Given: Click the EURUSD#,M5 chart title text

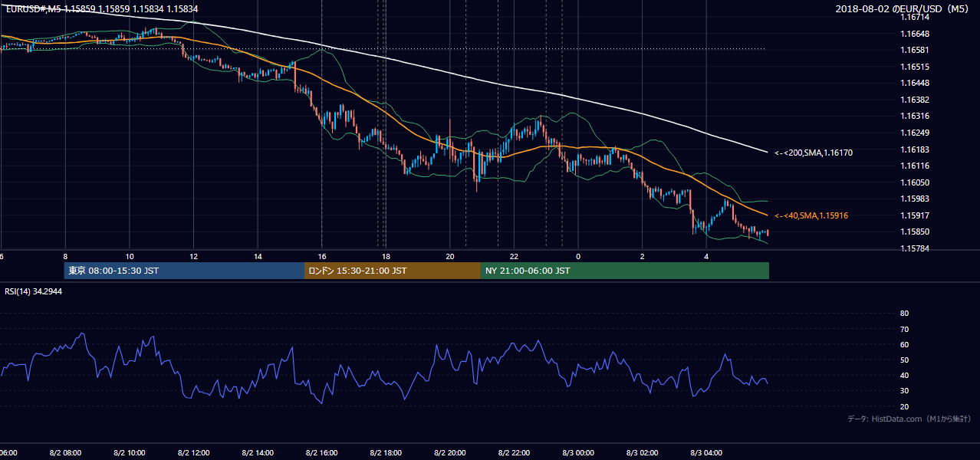Looking at the screenshot, I should [100, 8].
